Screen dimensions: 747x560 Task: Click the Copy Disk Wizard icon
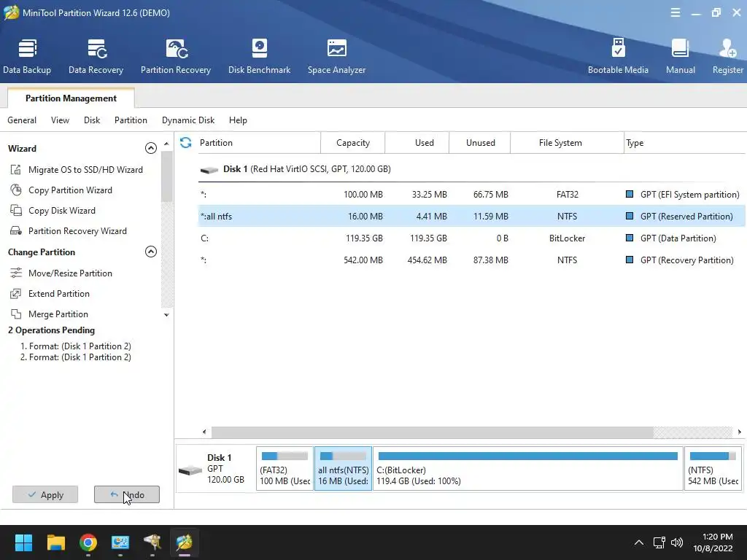point(16,211)
